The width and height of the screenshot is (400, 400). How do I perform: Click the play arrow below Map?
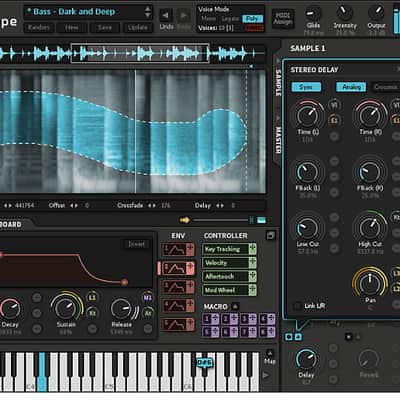(266, 376)
